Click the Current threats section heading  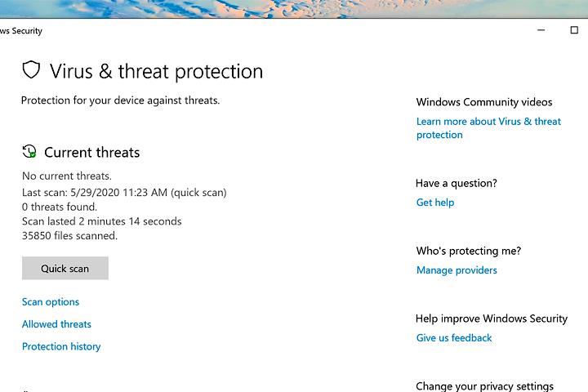91,153
